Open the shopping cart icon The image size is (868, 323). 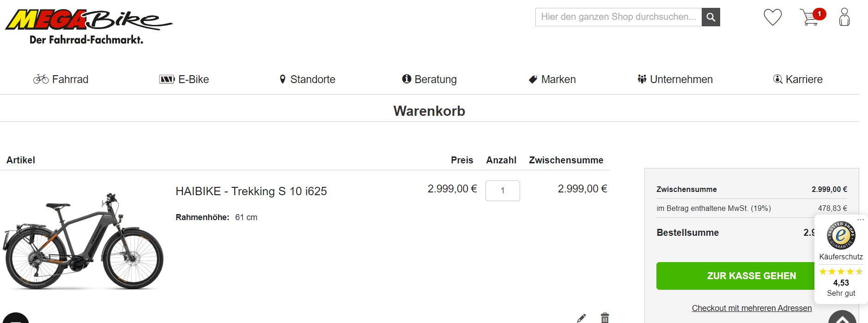pyautogui.click(x=810, y=18)
